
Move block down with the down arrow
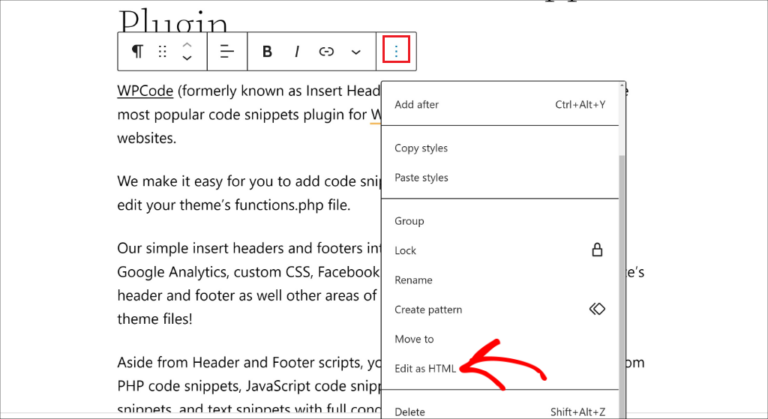click(x=187, y=59)
